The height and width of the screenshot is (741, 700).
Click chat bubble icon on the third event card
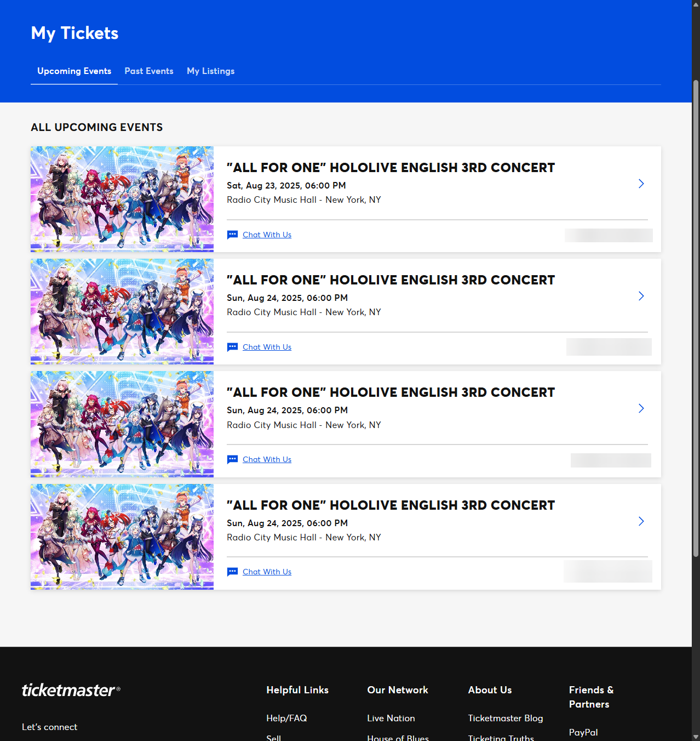pyautogui.click(x=232, y=459)
